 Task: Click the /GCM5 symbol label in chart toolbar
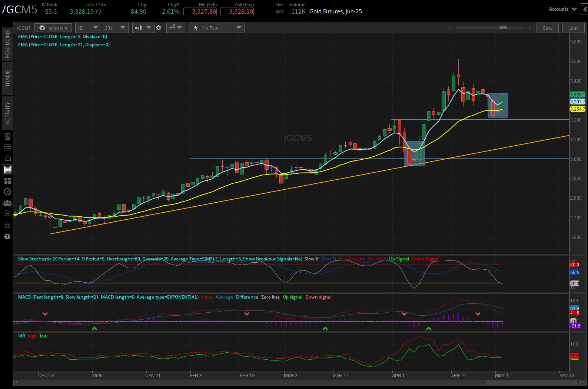pyautogui.click(x=24, y=28)
